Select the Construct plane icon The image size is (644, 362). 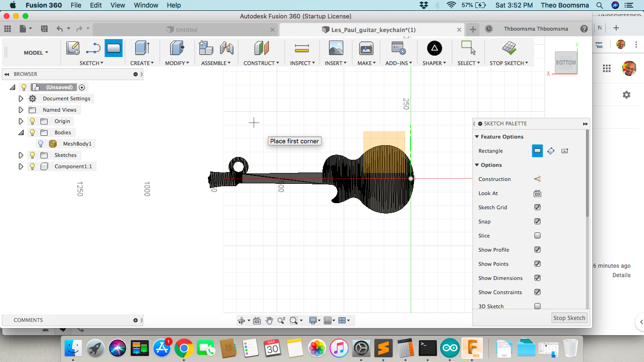(261, 48)
